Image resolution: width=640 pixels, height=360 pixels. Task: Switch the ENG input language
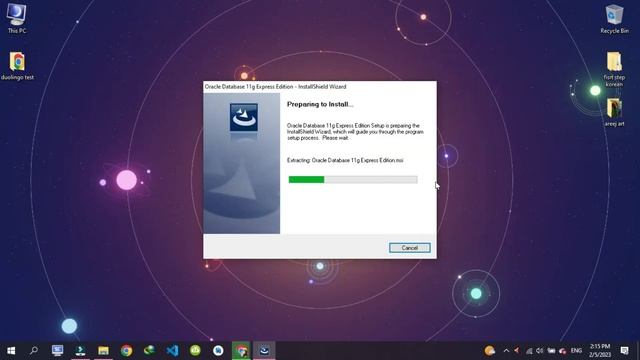pos(576,351)
